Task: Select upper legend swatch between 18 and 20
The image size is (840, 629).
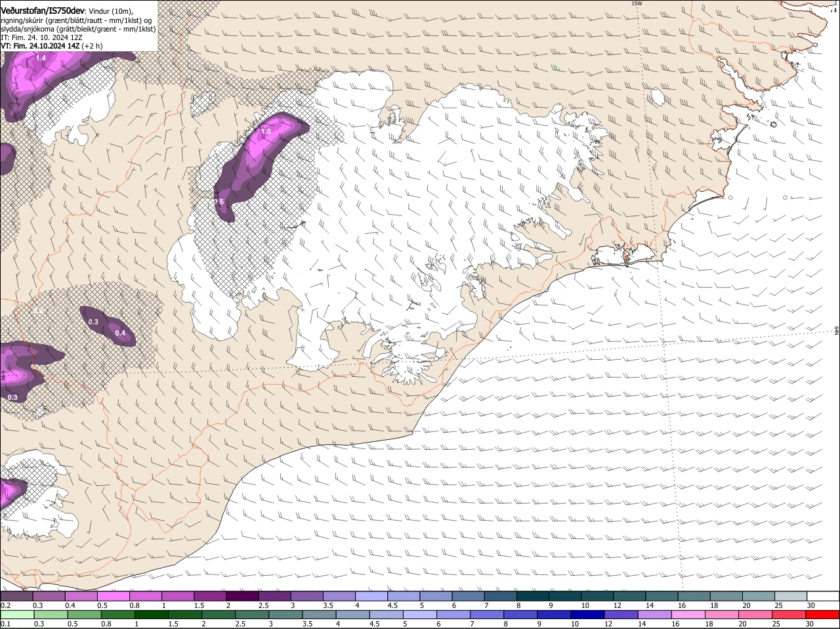Action: tap(727, 596)
